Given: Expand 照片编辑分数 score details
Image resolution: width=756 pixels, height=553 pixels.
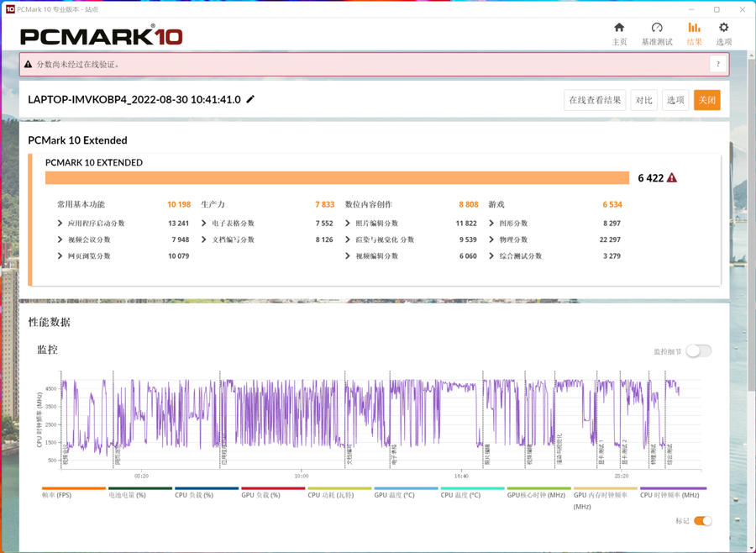Looking at the screenshot, I should [x=348, y=224].
